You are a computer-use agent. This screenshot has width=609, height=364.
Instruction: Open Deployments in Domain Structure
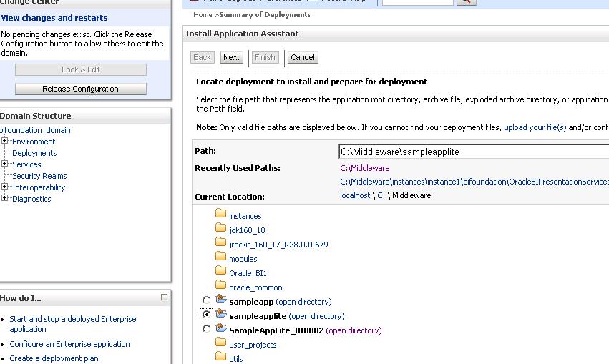[34, 153]
